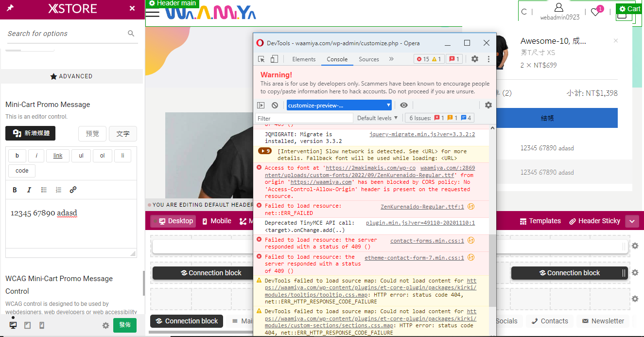The image size is (644, 337).
Task: Click the promo message text area with 12345 67890 adasd
Action: [71, 224]
